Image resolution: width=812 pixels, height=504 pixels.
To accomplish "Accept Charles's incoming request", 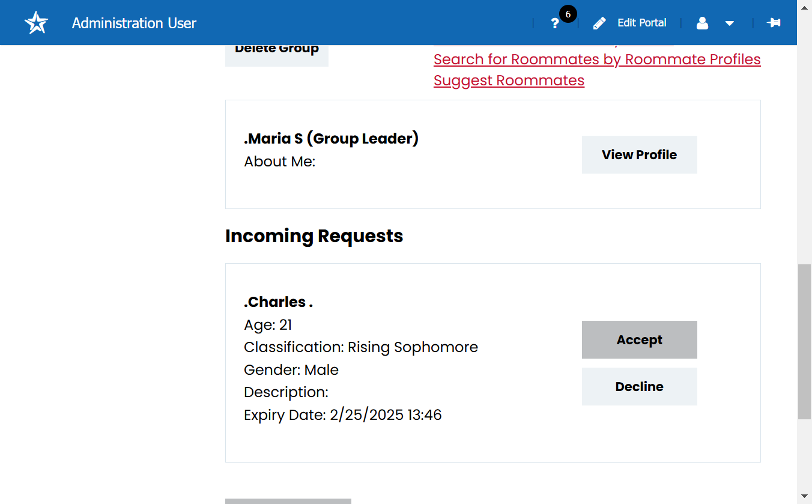I will 639,339.
